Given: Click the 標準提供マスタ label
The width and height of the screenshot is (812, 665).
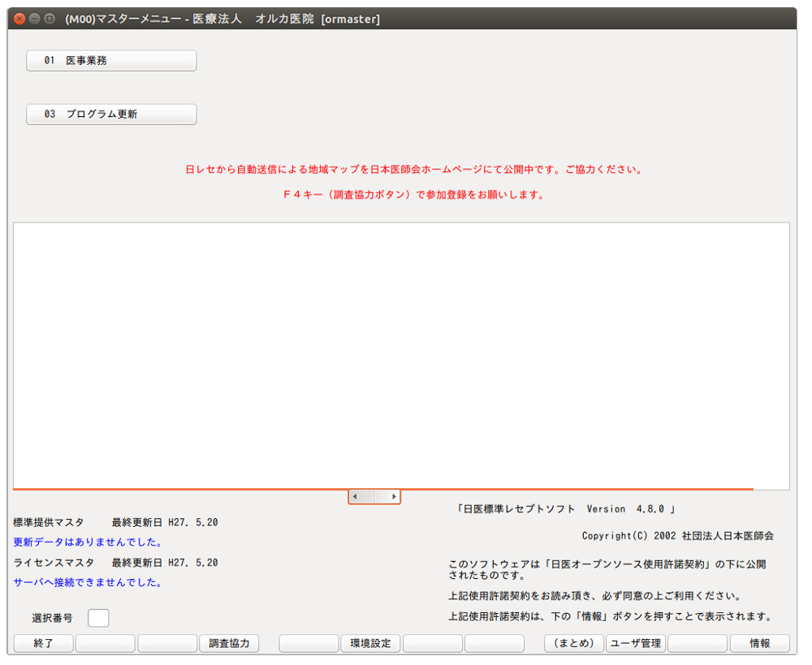Looking at the screenshot, I should (x=48, y=523).
